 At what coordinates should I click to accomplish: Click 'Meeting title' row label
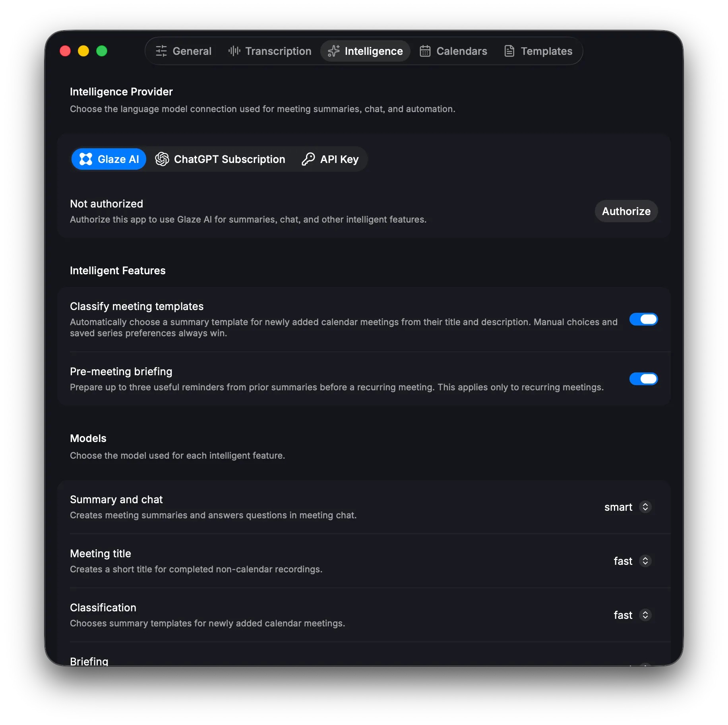tap(101, 553)
